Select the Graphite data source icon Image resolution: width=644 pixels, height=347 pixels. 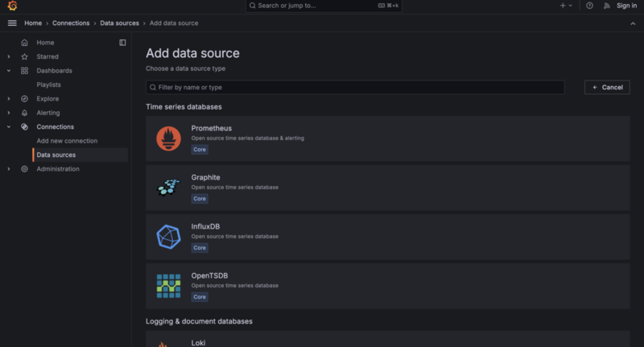pyautogui.click(x=168, y=188)
